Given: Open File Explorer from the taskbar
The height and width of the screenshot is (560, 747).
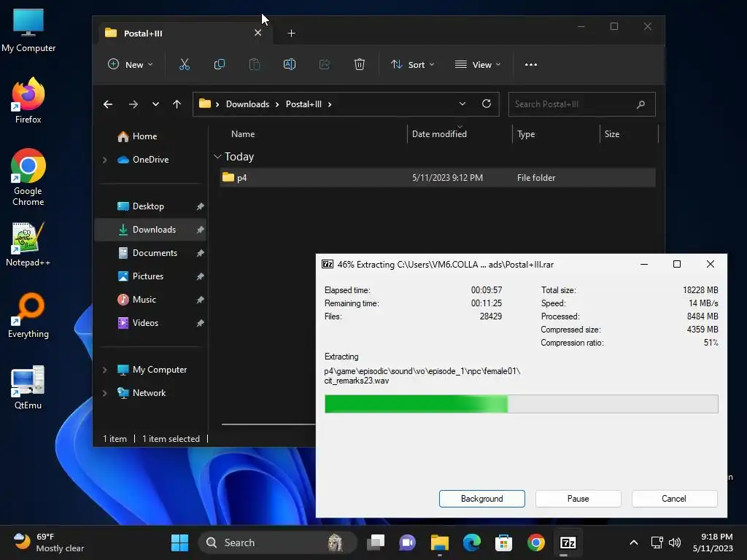Looking at the screenshot, I should tap(440, 542).
